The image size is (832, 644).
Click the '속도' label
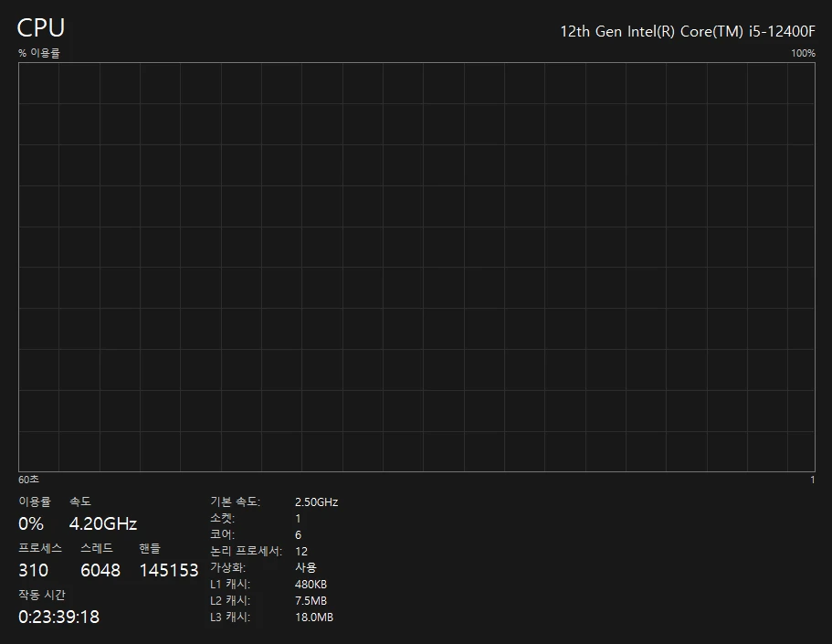tap(80, 501)
